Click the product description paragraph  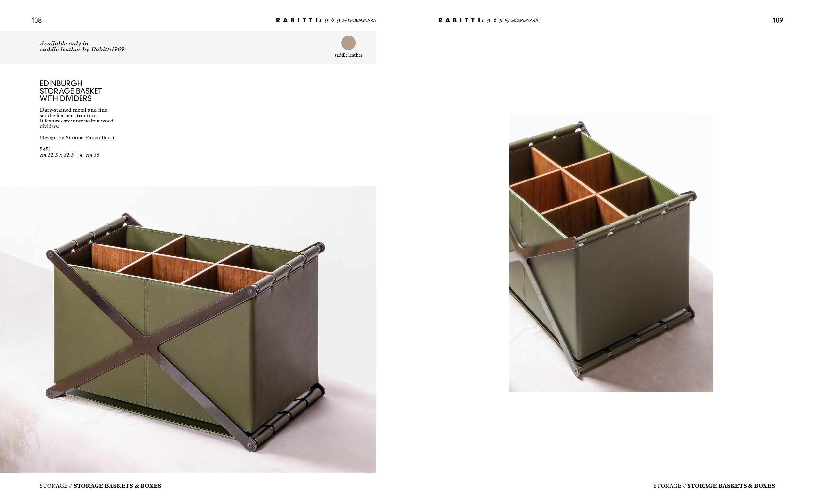tap(77, 118)
